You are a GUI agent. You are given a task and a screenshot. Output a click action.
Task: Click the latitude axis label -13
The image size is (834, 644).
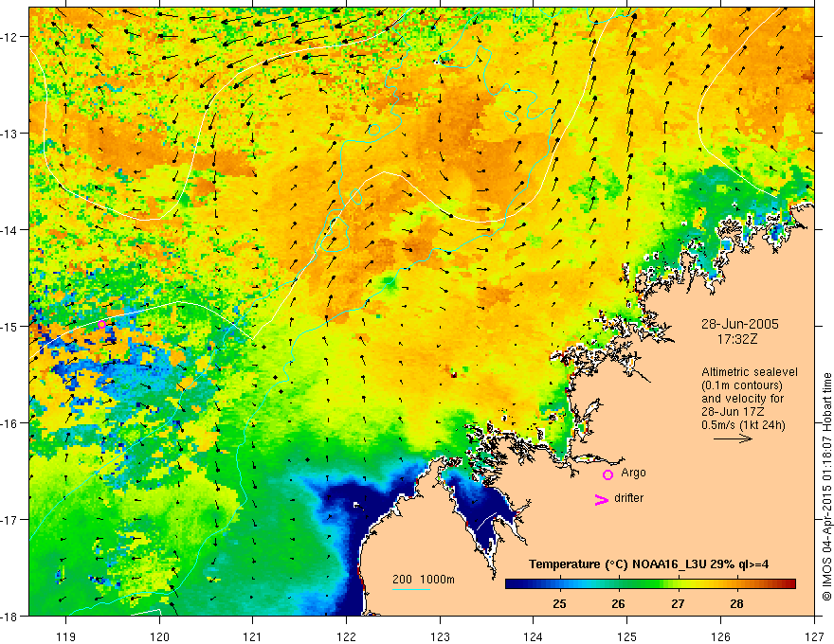9,134
